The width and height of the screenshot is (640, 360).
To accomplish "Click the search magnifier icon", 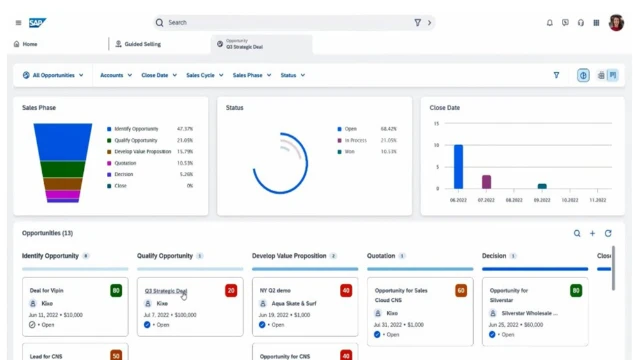I will tap(160, 22).
